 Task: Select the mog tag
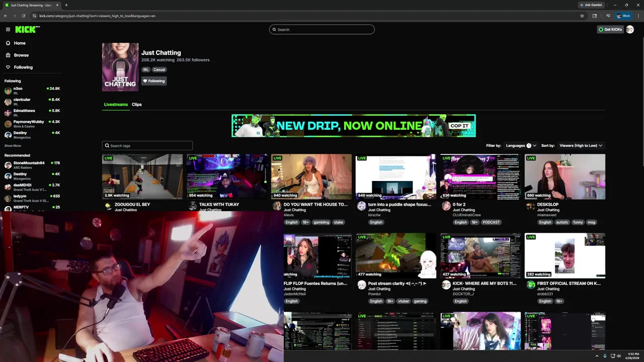pos(591,222)
